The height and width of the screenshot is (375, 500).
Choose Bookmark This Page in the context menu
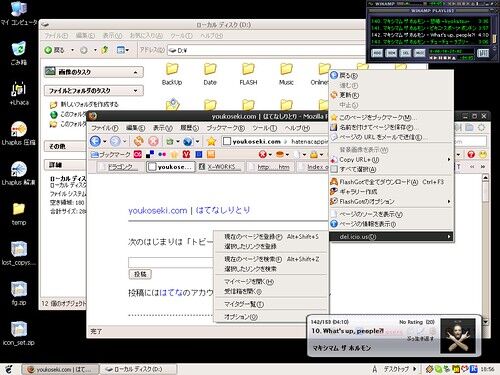pyautogui.click(x=391, y=117)
